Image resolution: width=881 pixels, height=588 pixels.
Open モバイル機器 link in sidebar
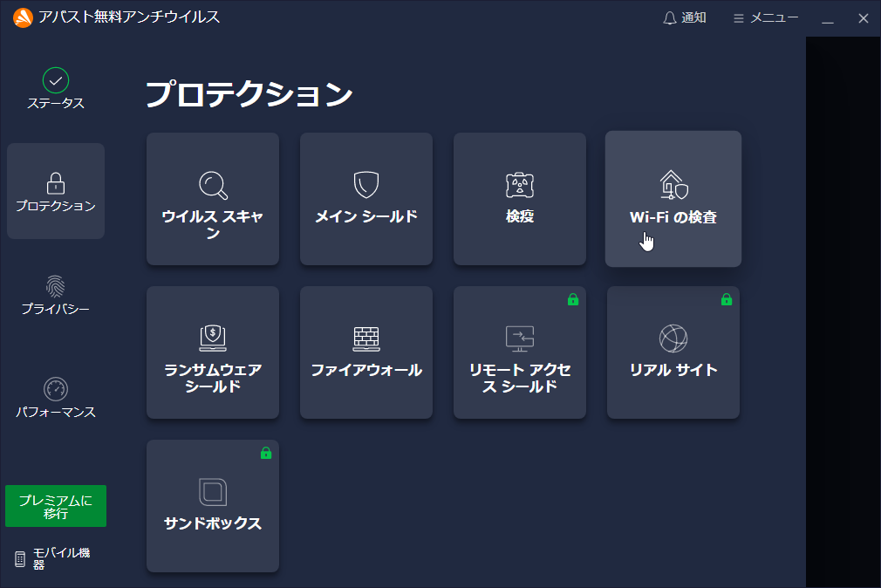click(x=52, y=558)
